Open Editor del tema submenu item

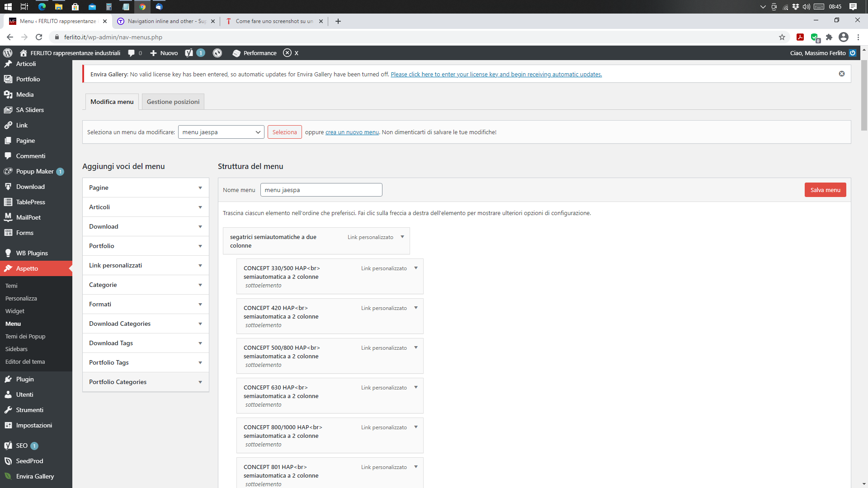tap(25, 361)
